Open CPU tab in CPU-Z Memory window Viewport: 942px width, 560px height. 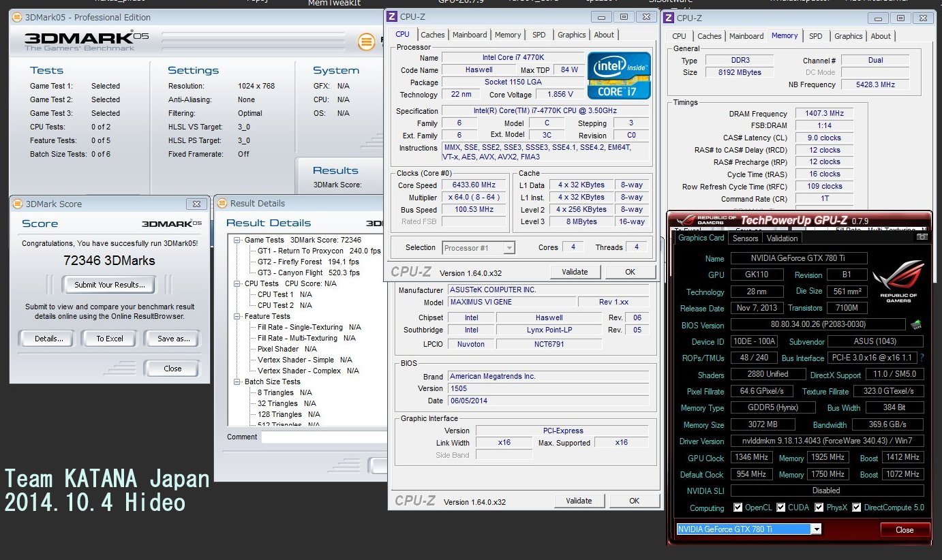coord(679,36)
